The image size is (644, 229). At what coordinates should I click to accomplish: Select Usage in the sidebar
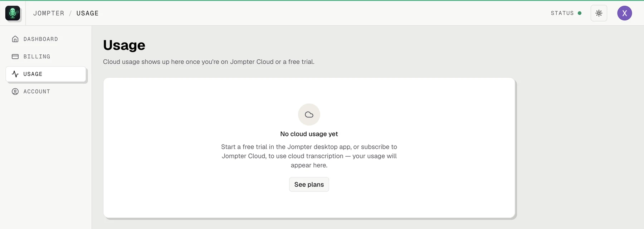point(46,74)
